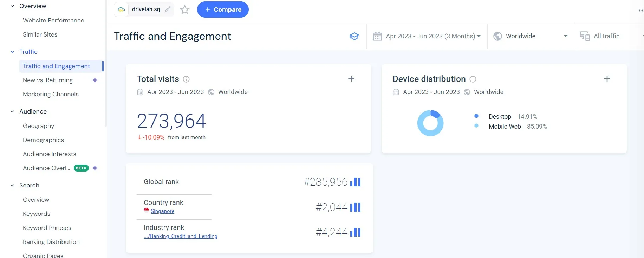Open the Worldwide country dropdown
The width and height of the screenshot is (644, 258).
pos(531,36)
